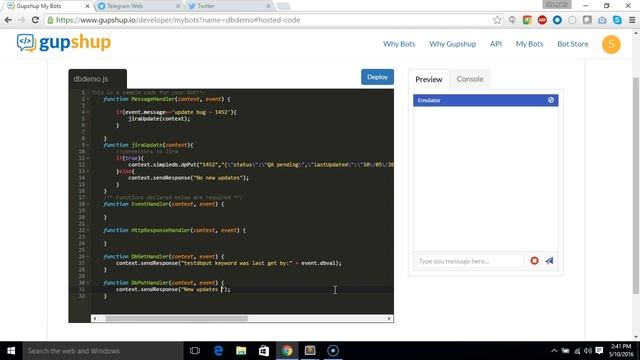The width and height of the screenshot is (640, 360).
Task: Click the Deploy button
Action: coord(377,77)
